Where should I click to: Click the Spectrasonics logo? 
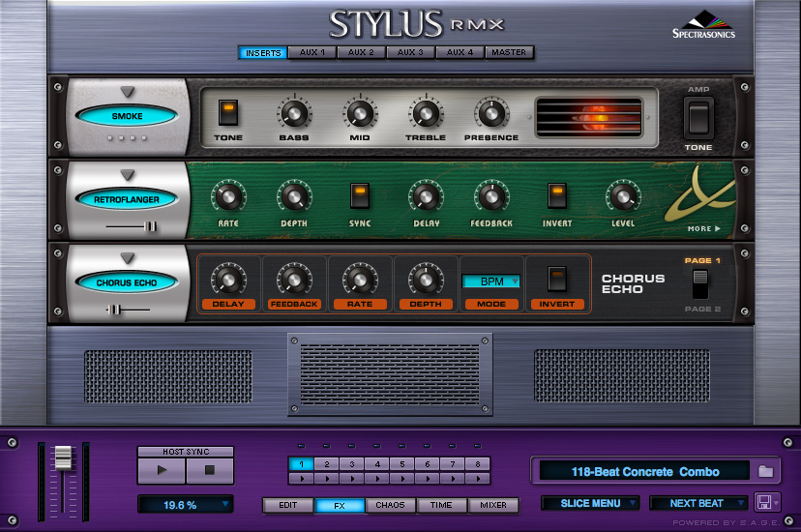[703, 25]
